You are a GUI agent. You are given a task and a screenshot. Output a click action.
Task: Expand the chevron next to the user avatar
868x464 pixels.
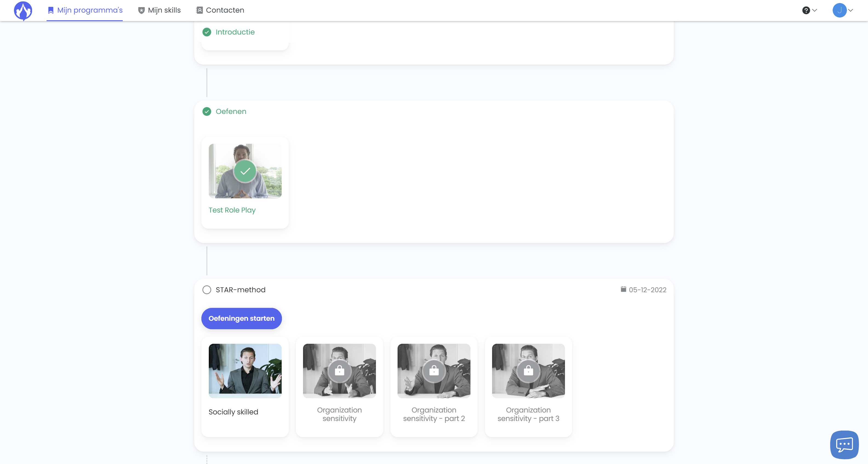pos(851,10)
